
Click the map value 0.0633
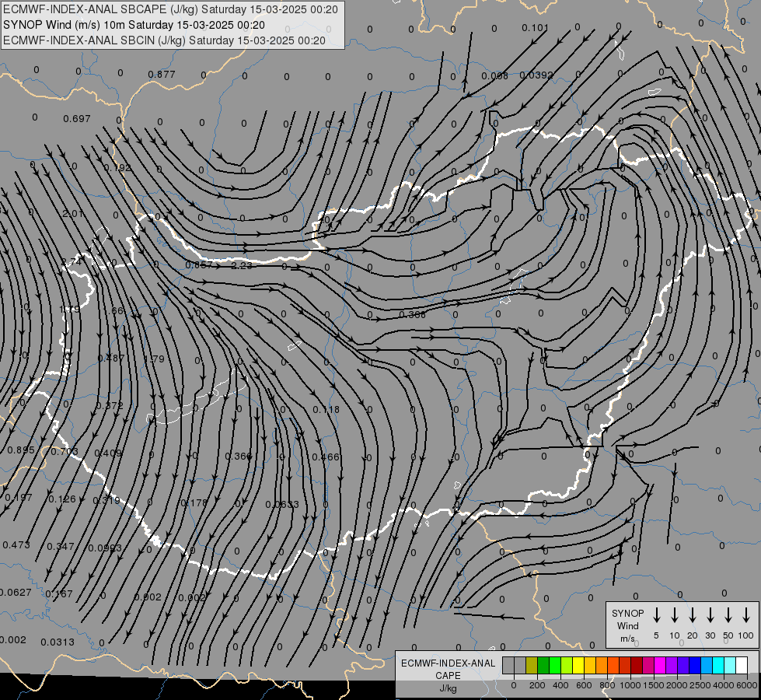click(282, 504)
